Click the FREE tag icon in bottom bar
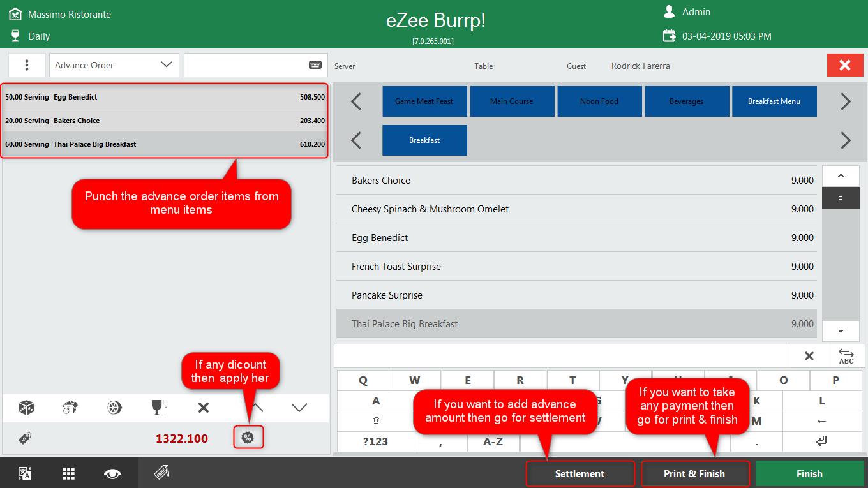Viewport: 868px width, 488px height. [x=161, y=473]
